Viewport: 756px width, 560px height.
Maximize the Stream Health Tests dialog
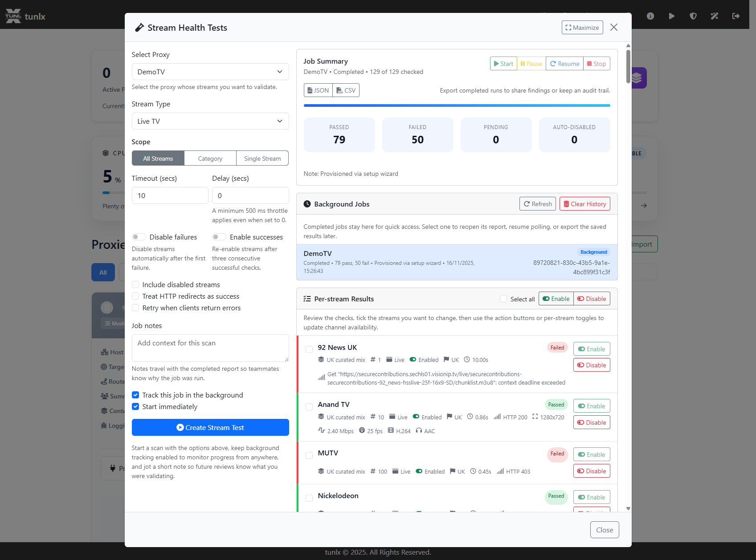[x=582, y=28]
